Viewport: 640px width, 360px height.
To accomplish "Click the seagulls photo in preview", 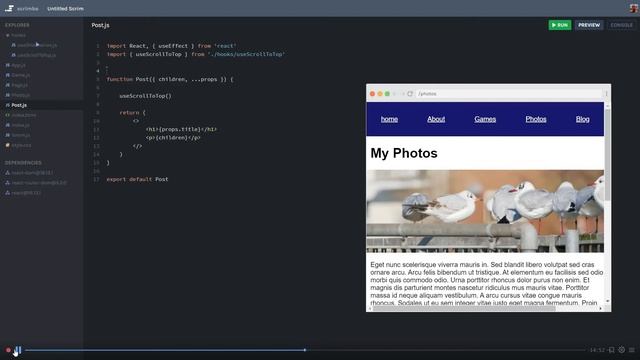I will (x=485, y=211).
